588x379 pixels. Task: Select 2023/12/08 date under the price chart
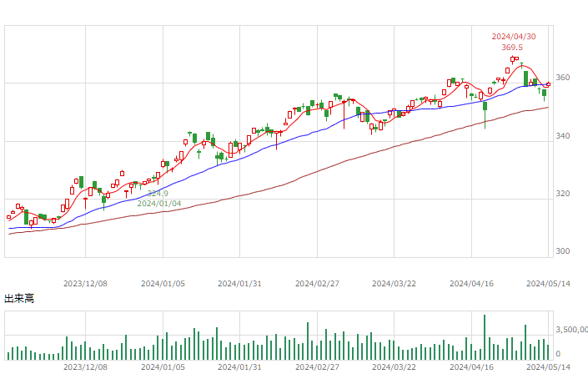pos(86,284)
